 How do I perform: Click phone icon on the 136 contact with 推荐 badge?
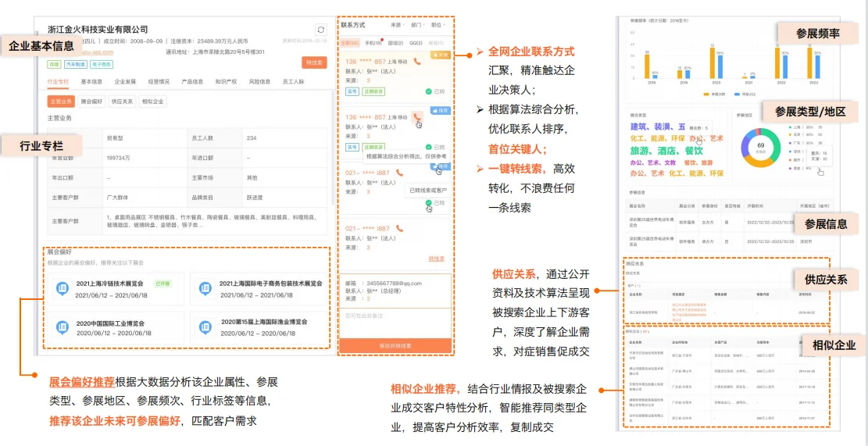pyautogui.click(x=417, y=116)
